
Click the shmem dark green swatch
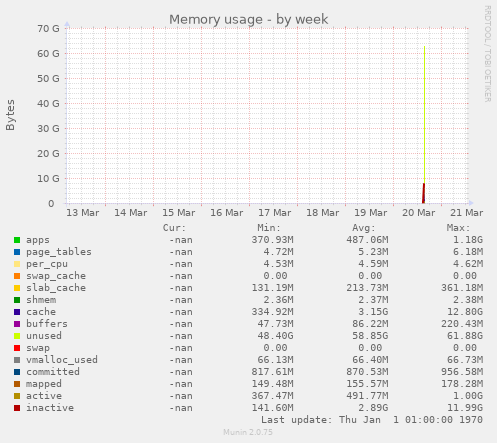point(17,300)
